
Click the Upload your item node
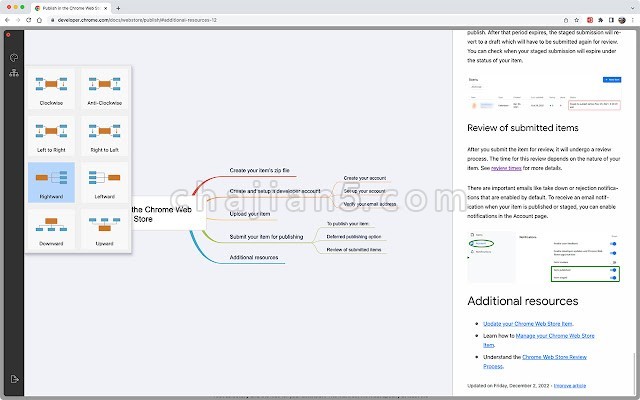pyautogui.click(x=250, y=214)
